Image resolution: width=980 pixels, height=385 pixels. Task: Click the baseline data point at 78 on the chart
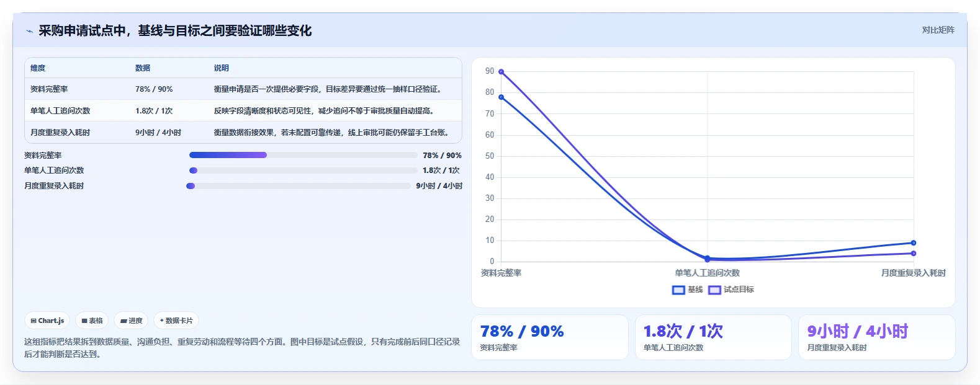(501, 97)
